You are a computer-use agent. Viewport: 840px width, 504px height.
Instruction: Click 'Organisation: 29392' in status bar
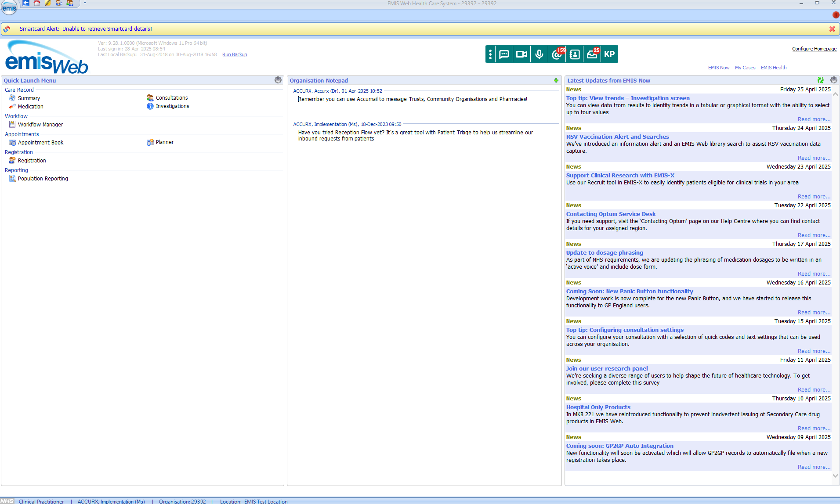(182, 501)
